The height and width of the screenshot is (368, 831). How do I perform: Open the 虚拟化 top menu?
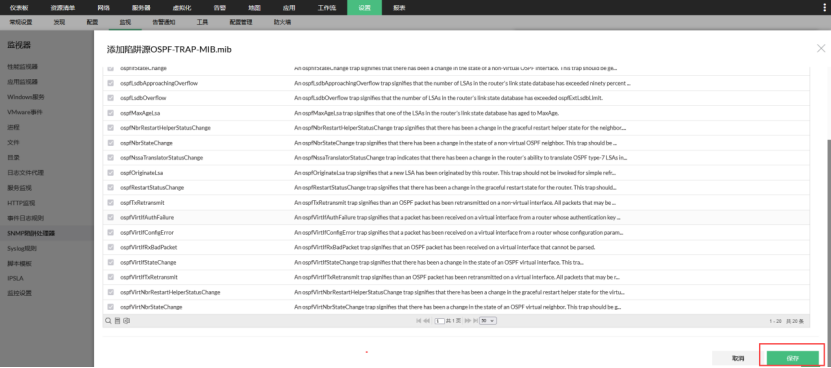(x=182, y=7)
